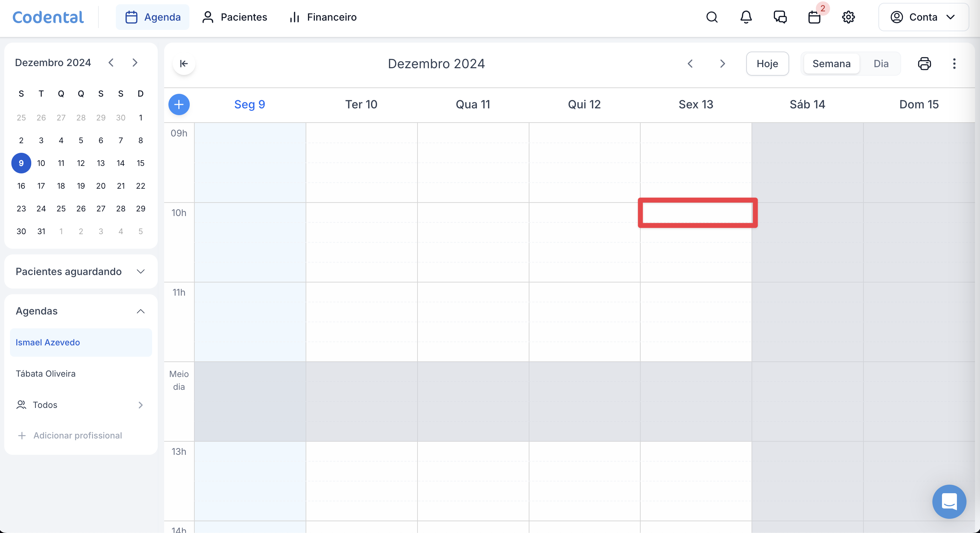Open the Conta dropdown
This screenshot has width=980, height=533.
[x=923, y=17]
